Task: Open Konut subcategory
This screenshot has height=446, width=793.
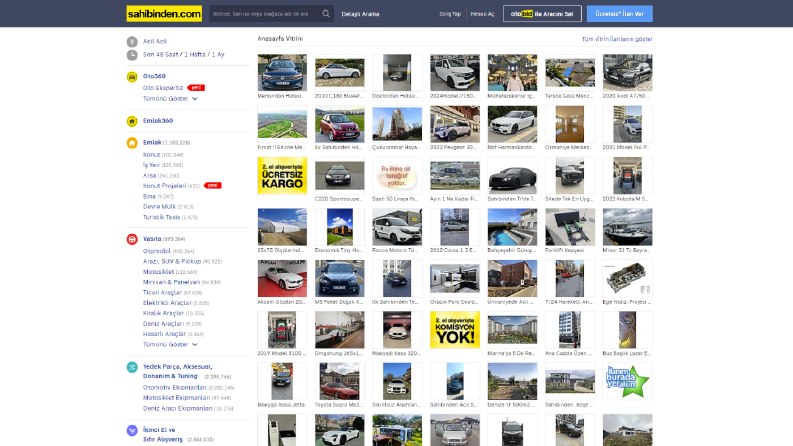Action: [151, 155]
